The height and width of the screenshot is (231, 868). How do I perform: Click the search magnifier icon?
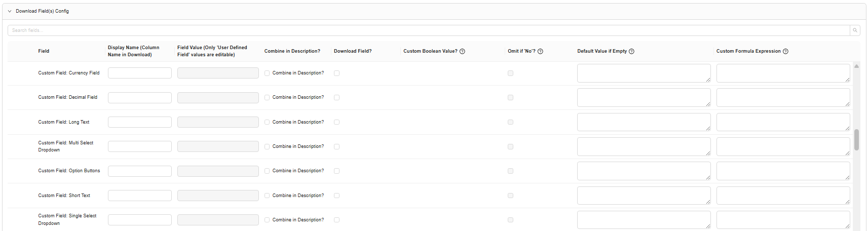[855, 30]
